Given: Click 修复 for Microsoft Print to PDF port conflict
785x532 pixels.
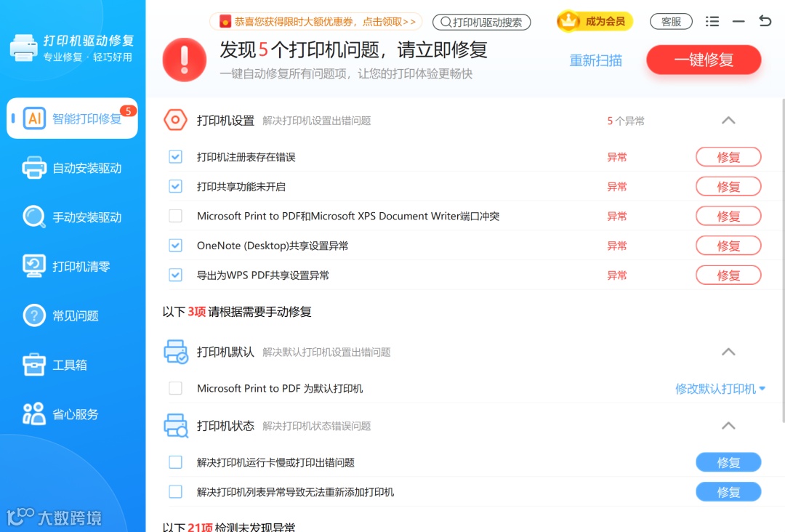Looking at the screenshot, I should [x=728, y=216].
